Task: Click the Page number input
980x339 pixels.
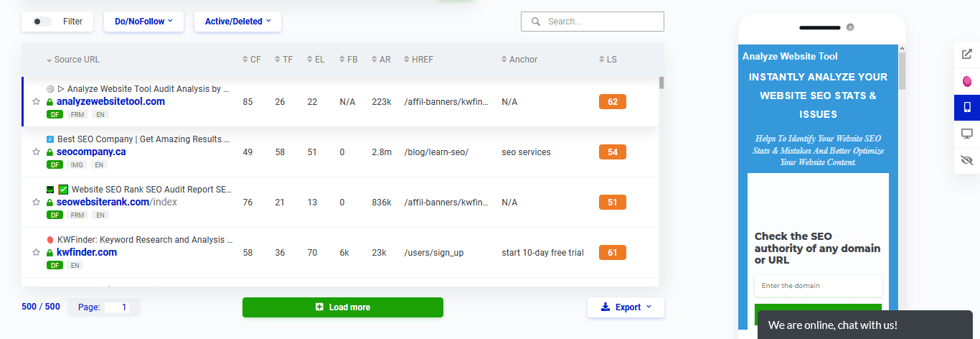Action: pos(117,307)
